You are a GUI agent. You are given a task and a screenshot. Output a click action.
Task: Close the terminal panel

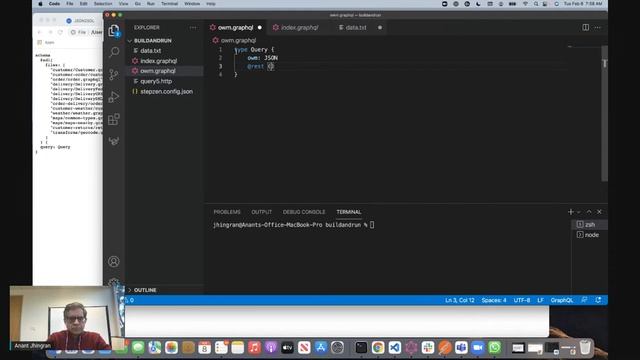[599, 211]
